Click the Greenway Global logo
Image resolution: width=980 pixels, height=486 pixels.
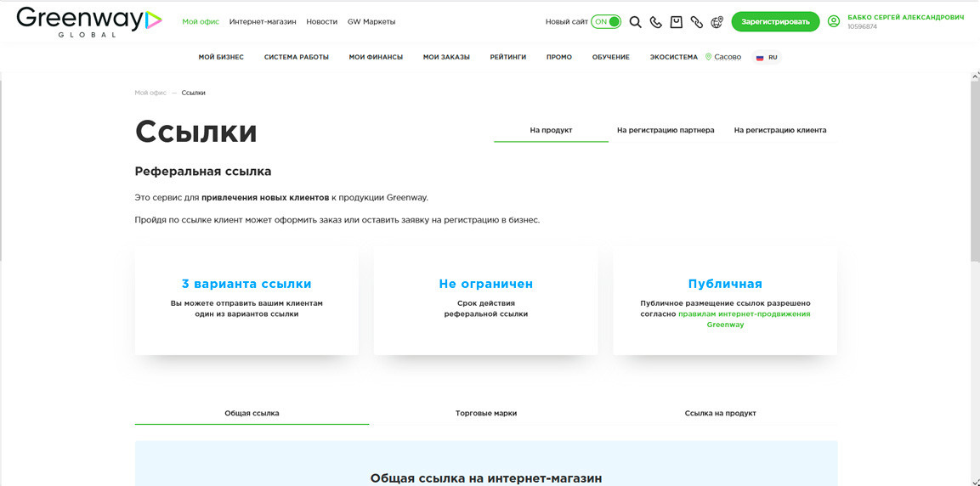(x=89, y=22)
